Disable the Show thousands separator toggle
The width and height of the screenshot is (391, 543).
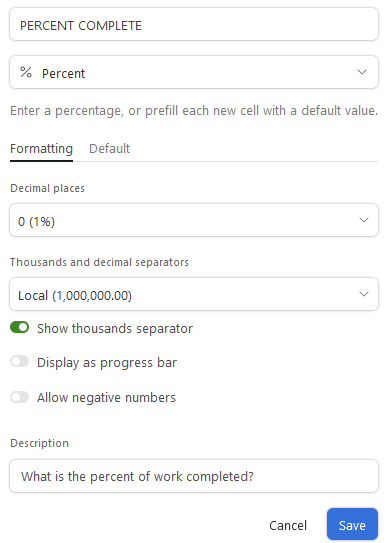tap(19, 327)
